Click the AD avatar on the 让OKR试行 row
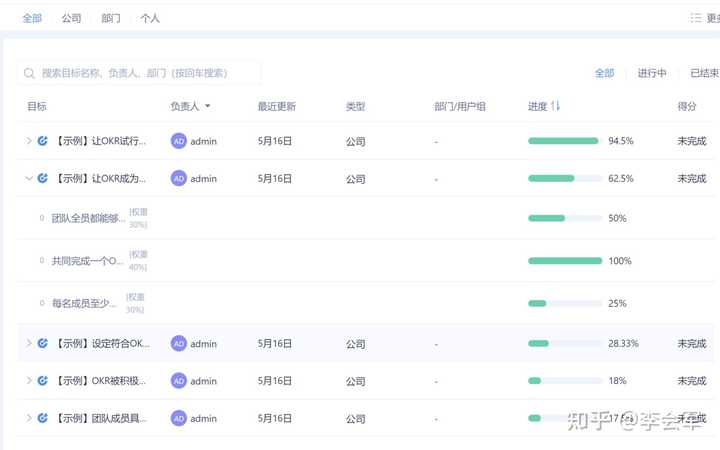 [179, 141]
